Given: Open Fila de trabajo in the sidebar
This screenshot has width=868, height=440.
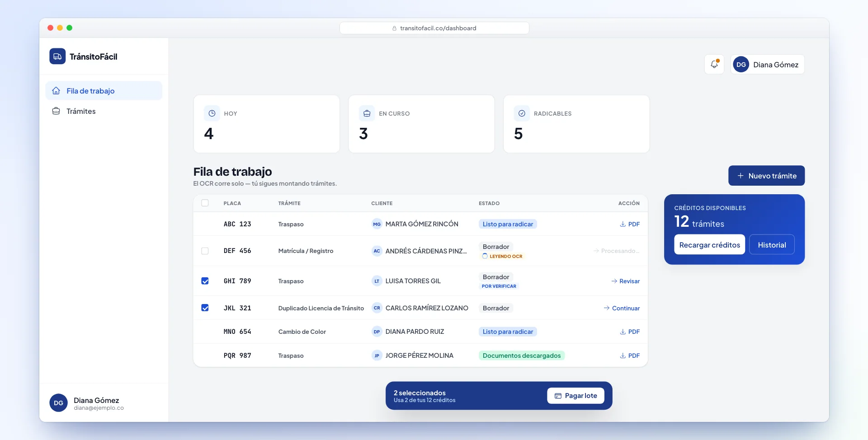Looking at the screenshot, I should click(x=104, y=91).
